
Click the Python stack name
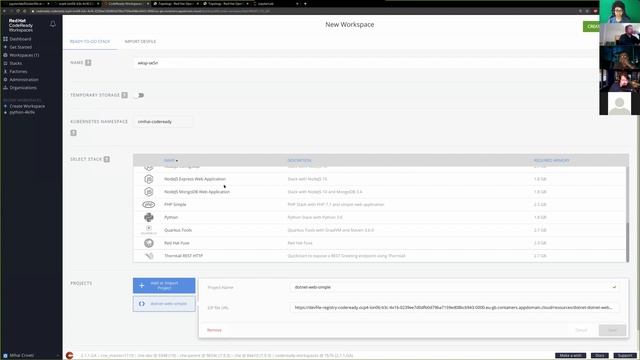(x=171, y=218)
